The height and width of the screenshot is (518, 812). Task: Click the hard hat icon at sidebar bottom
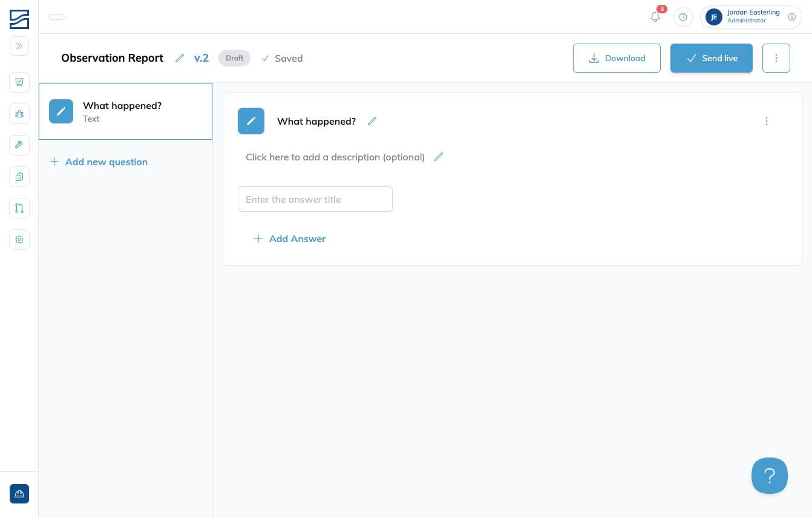(x=19, y=494)
